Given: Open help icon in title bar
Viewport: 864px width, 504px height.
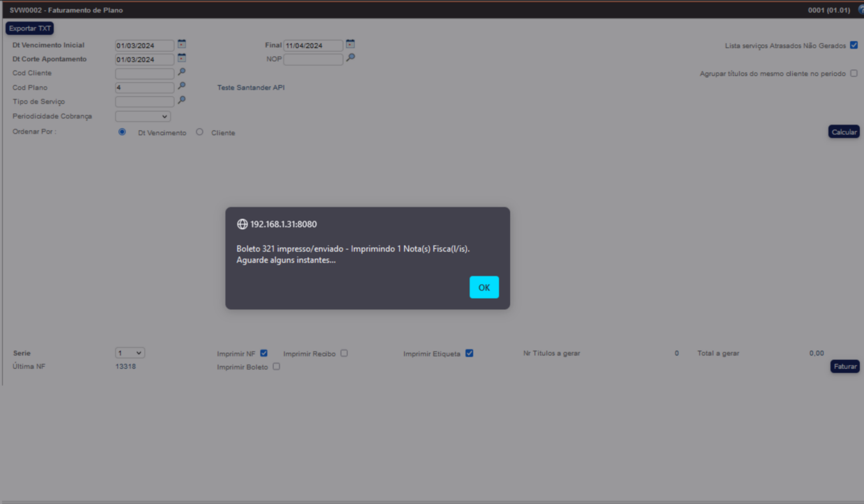Looking at the screenshot, I should pyautogui.click(x=861, y=10).
